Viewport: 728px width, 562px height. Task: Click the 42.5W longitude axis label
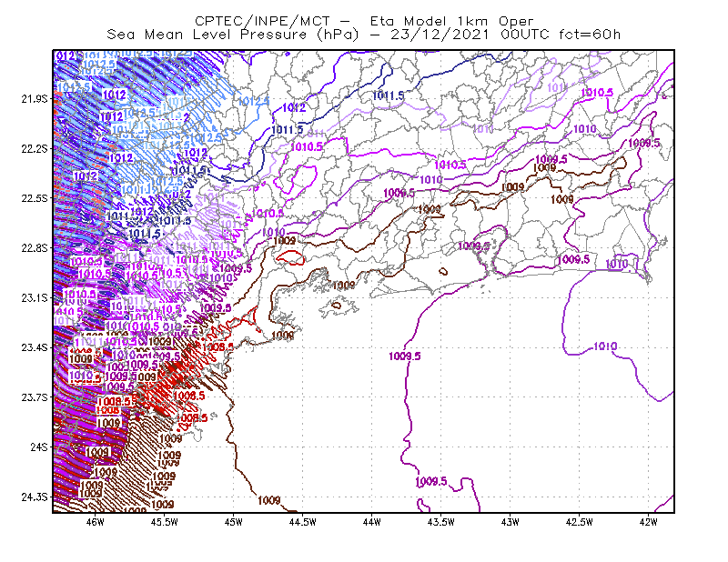pos(580,522)
